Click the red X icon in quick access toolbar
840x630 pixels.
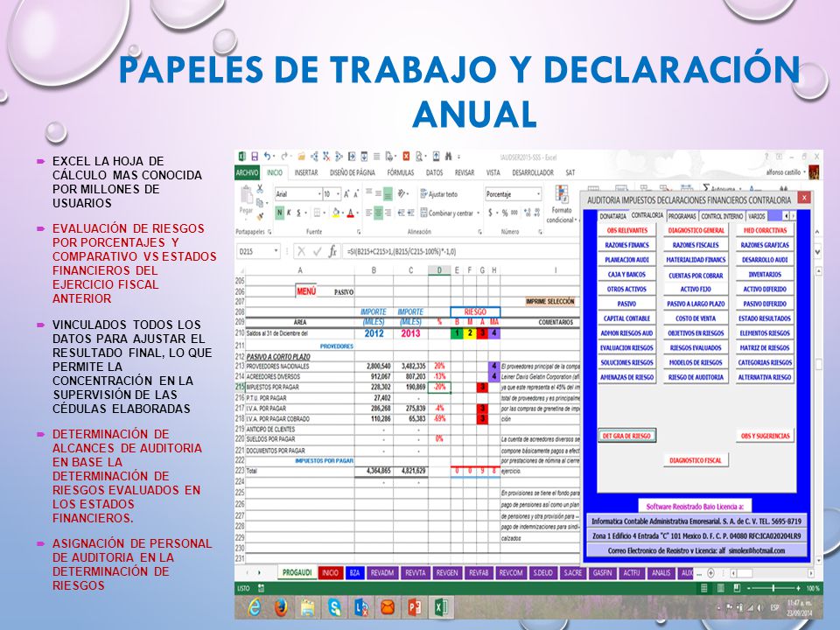click(x=406, y=157)
